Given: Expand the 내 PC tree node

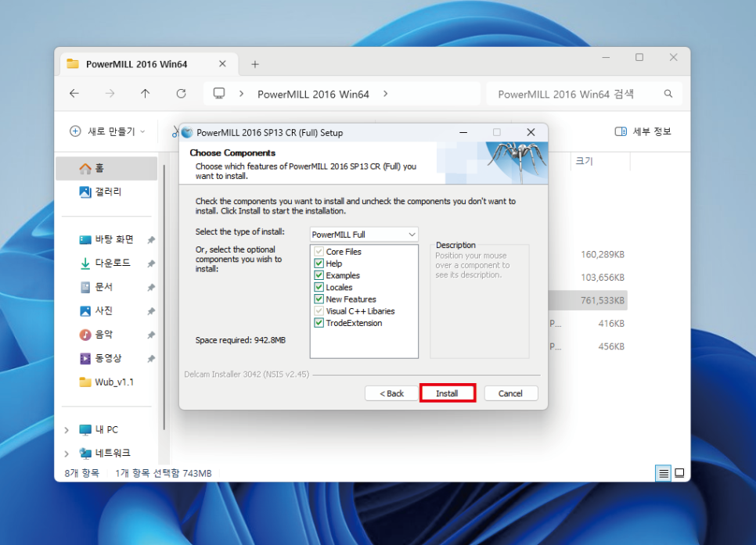Looking at the screenshot, I should [x=67, y=430].
